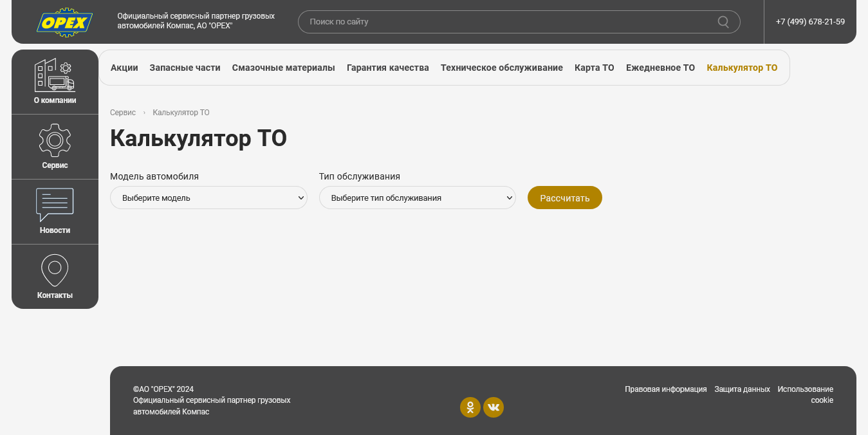Screen dimensions: 868x435
Task: Open the Правовая информация footer link
Action: click(x=666, y=389)
